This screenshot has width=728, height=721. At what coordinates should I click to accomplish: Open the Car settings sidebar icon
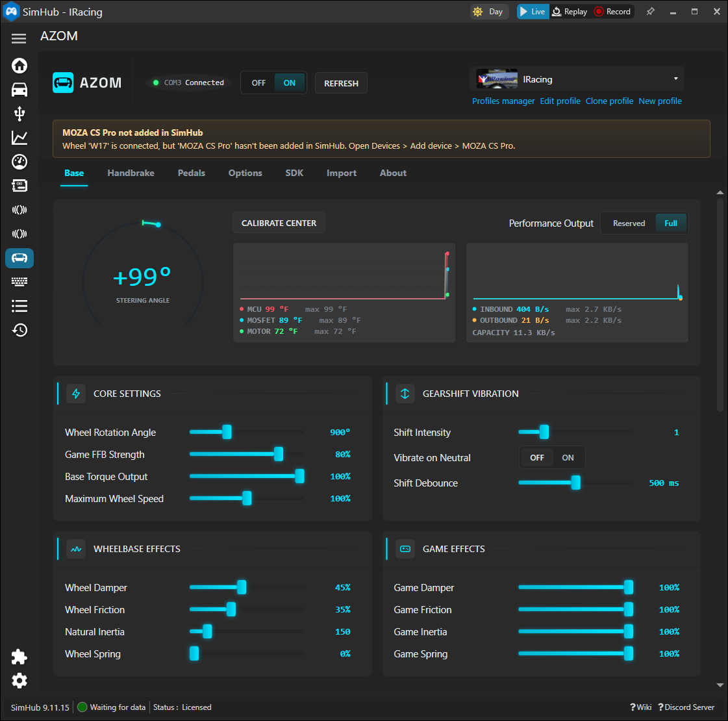(x=19, y=90)
